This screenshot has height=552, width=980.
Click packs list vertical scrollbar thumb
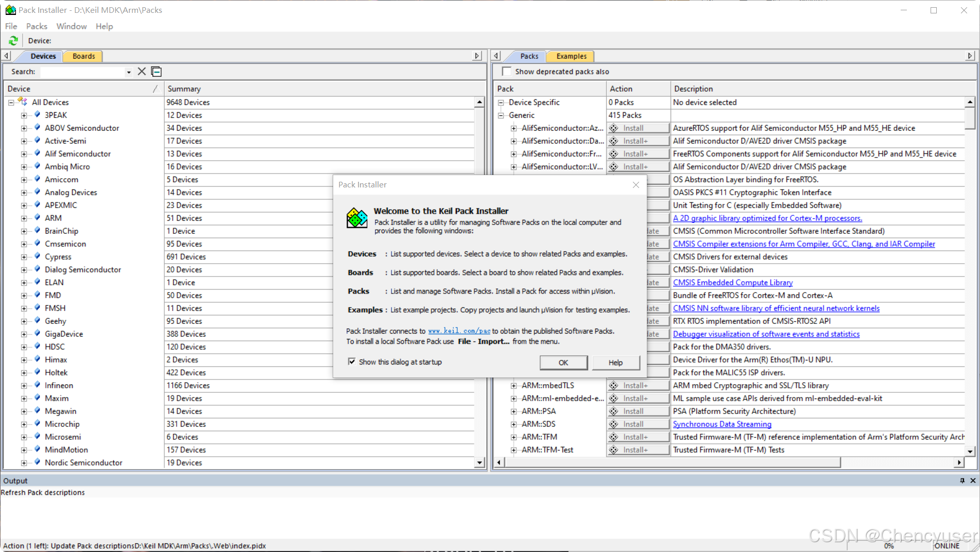970,118
